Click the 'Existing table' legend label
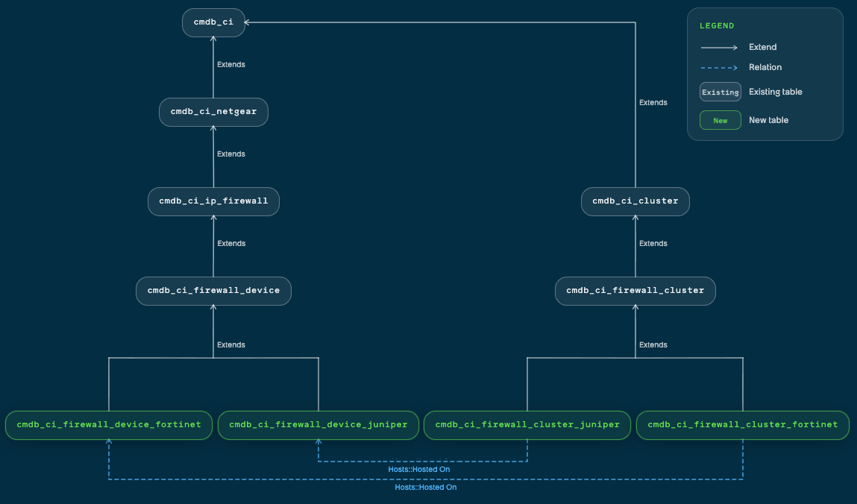Screen dimensions: 857x504 tap(775, 92)
